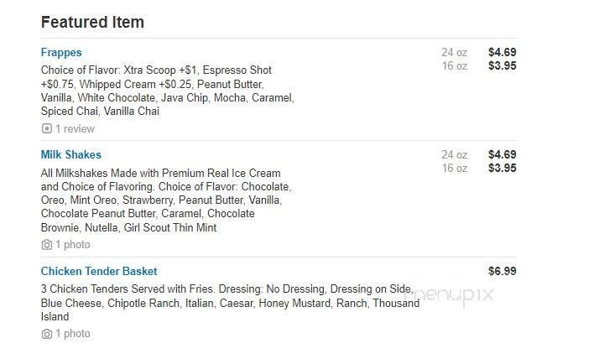The image size is (599, 364).
Task: View the "1 review" text for Frappes
Action: (75, 129)
